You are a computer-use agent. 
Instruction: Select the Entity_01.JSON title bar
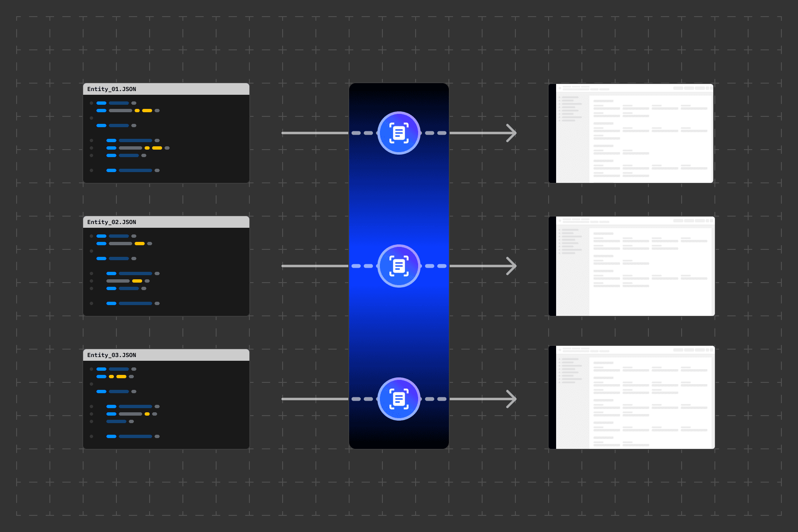(x=166, y=89)
